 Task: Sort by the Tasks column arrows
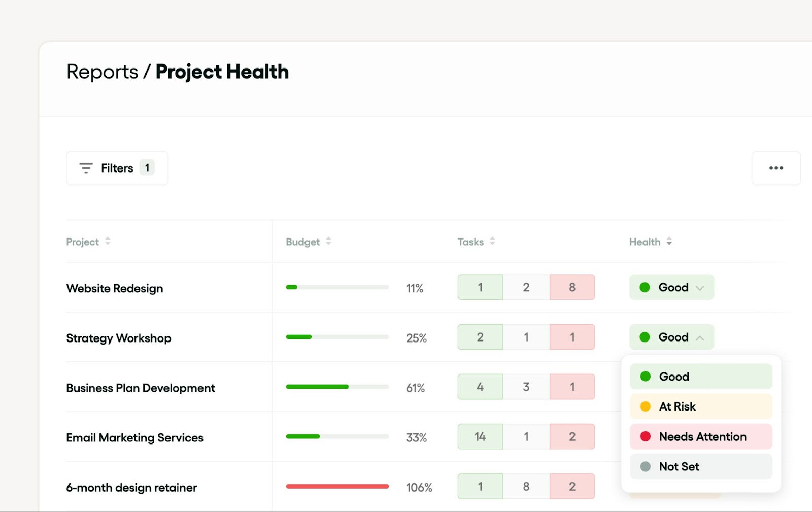(x=492, y=242)
